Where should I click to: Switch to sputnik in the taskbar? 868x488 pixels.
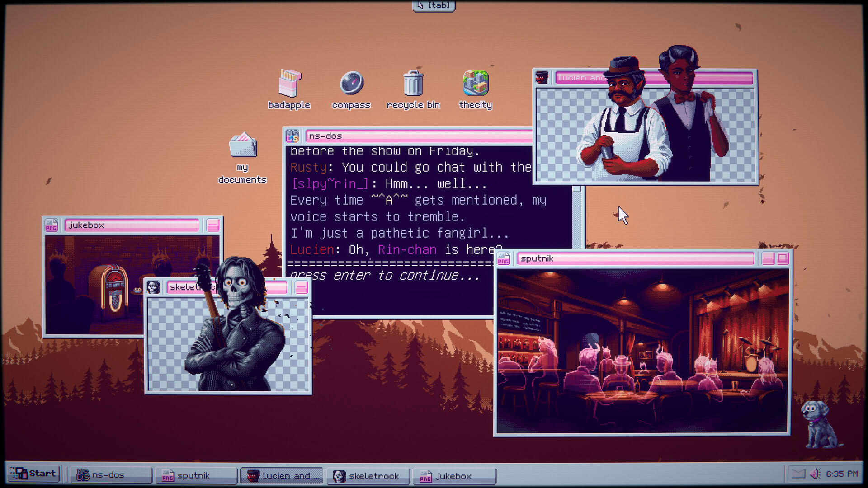[x=196, y=475]
